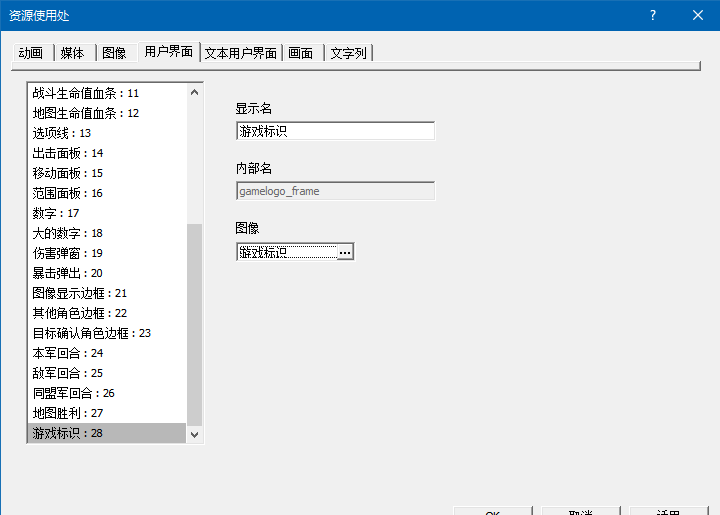Select list item 数字 : 17
The height and width of the screenshot is (515, 720).
click(107, 213)
